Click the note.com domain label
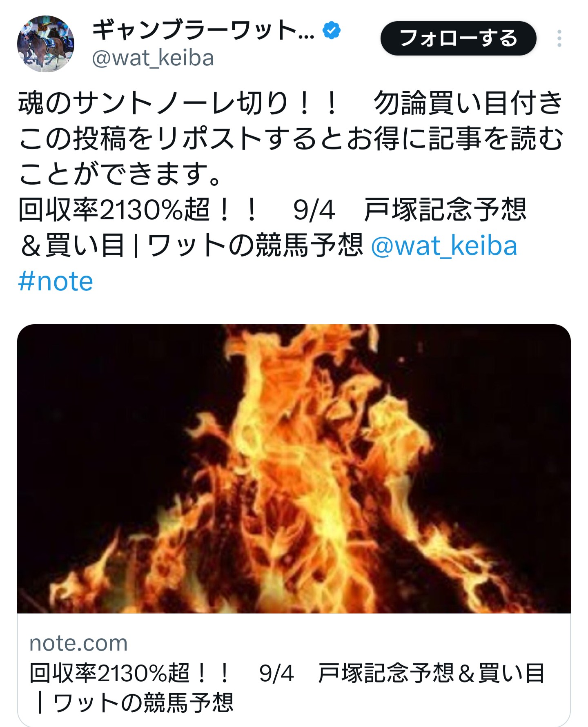This screenshot has width=588, height=727. (x=78, y=643)
